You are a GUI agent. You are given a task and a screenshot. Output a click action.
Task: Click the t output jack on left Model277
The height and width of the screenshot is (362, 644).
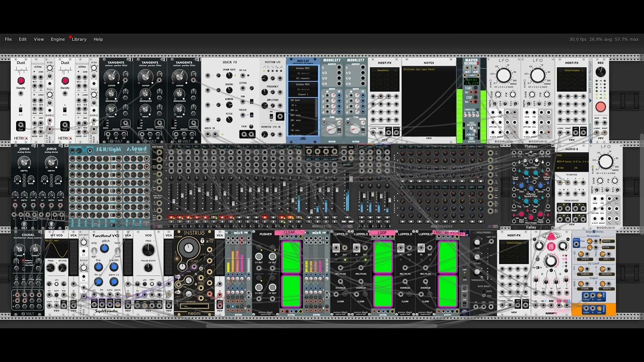coord(339,67)
